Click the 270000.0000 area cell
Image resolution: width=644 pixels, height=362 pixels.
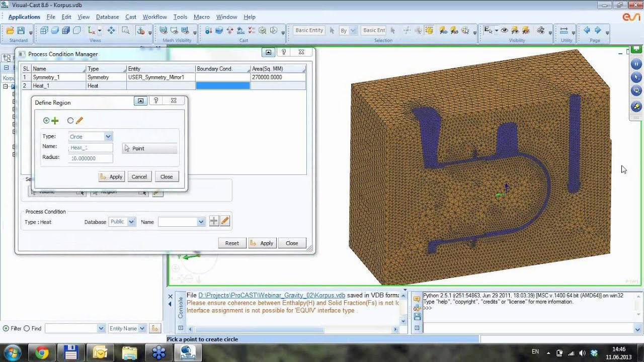click(278, 77)
